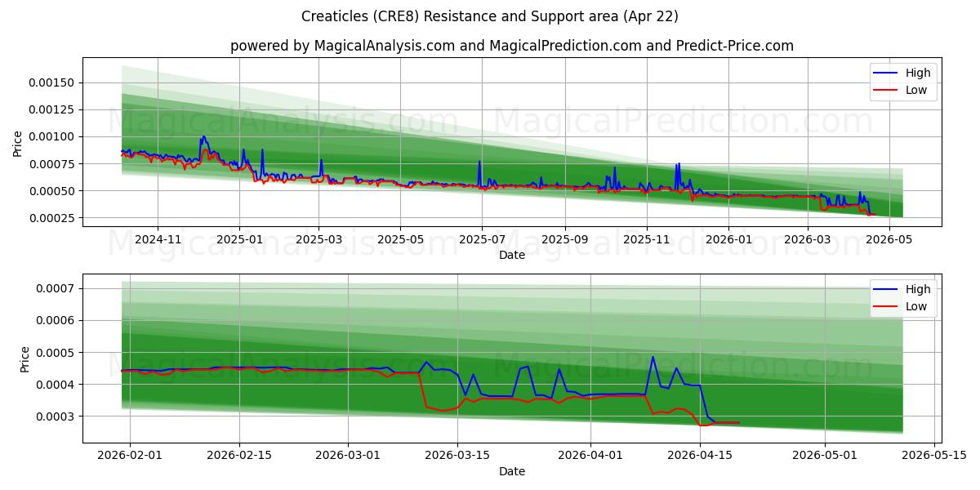Image resolution: width=980 pixels, height=490 pixels.
Task: Click the '2024-11' x-axis label
Action: 158,240
